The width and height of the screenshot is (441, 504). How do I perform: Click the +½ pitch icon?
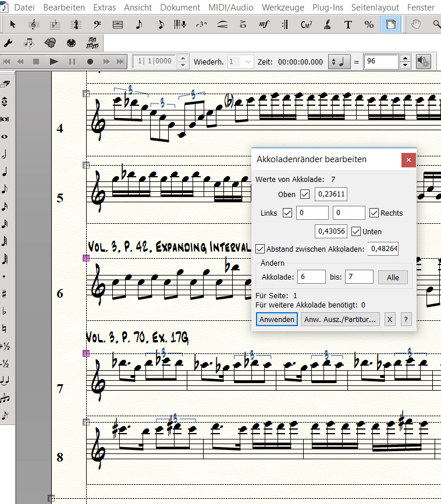pyautogui.click(x=5, y=346)
